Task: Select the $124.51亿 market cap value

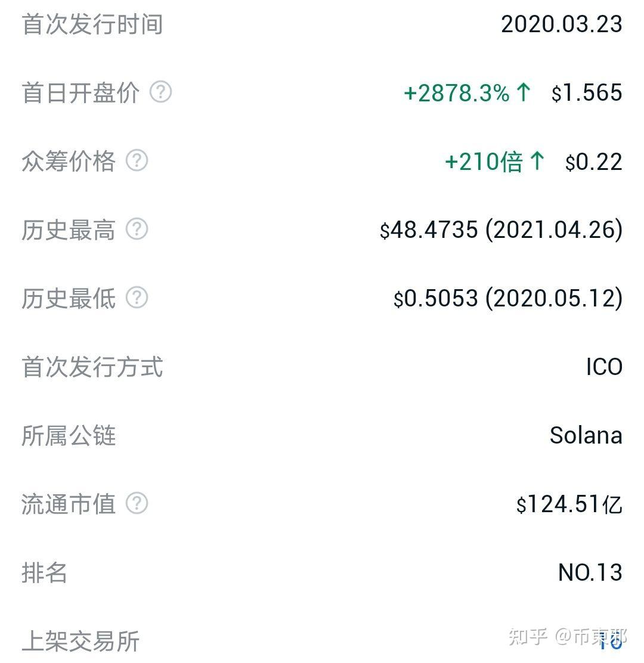Action: [569, 504]
